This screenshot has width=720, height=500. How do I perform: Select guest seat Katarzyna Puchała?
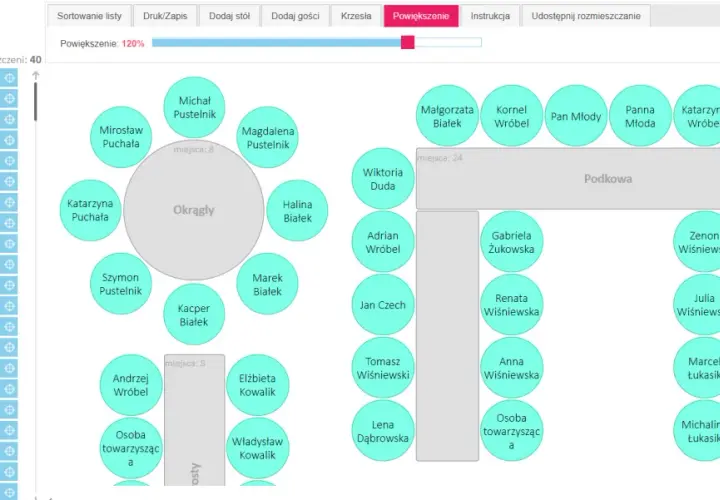[90, 210]
